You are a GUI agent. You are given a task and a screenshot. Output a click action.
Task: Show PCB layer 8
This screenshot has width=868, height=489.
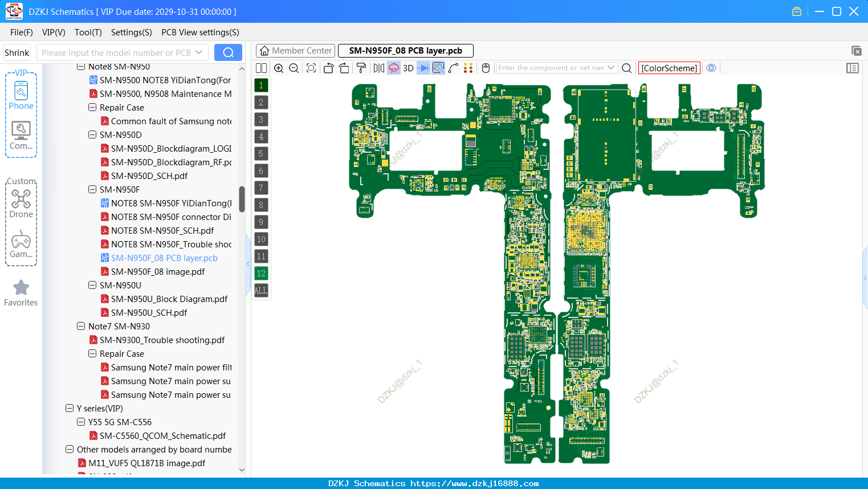coord(261,205)
